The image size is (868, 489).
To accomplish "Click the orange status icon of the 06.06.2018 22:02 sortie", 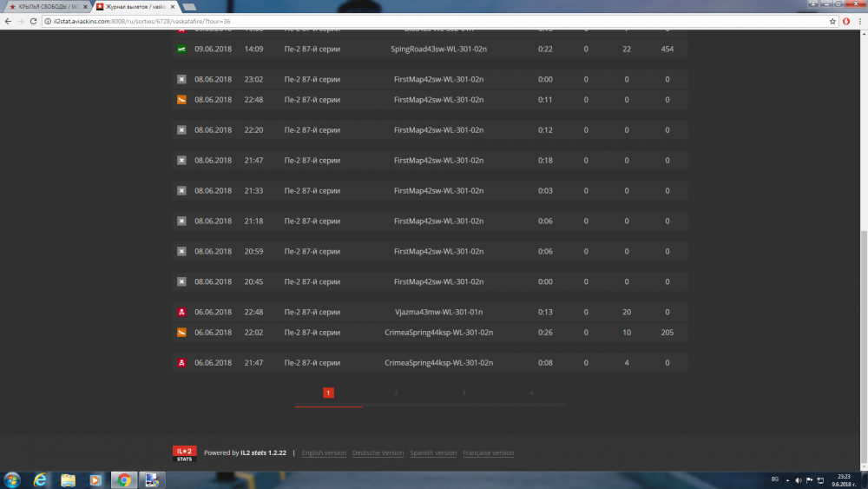I will point(181,333).
